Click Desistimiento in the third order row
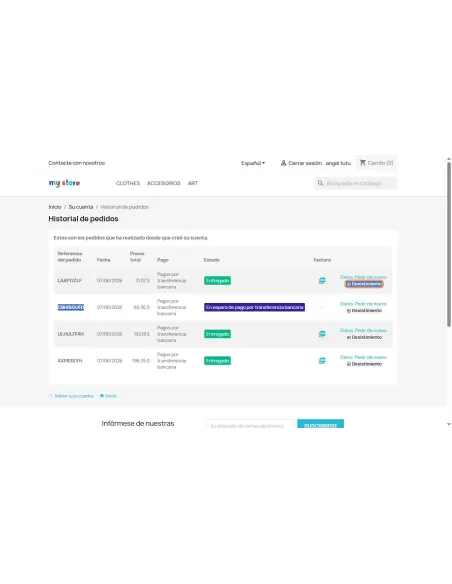 [x=364, y=337]
